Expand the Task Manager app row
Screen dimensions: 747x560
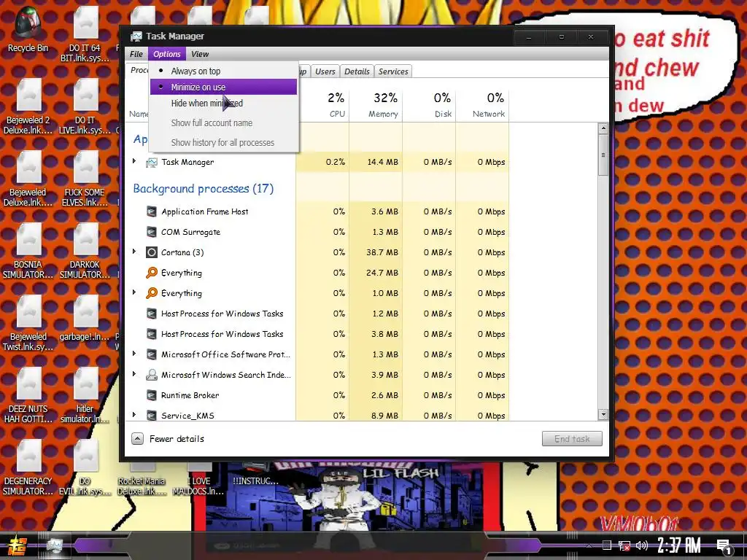134,161
